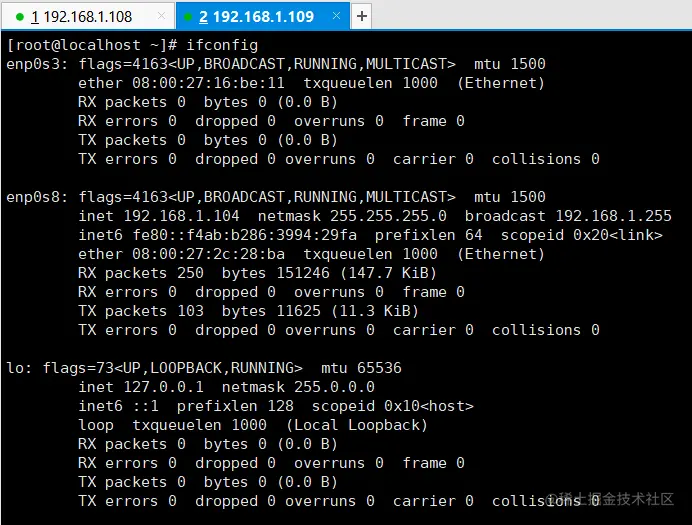Close the 192.168.1.108 tab

point(162,16)
